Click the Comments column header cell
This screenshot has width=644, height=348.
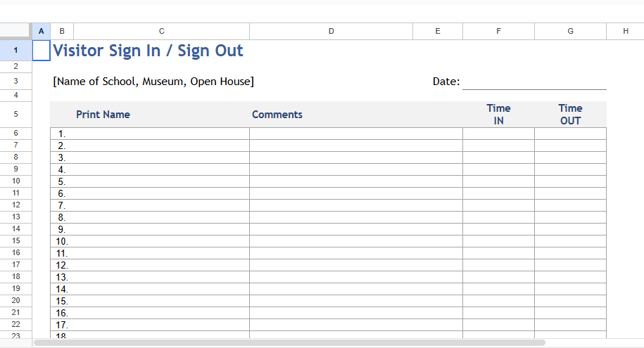[x=277, y=115]
